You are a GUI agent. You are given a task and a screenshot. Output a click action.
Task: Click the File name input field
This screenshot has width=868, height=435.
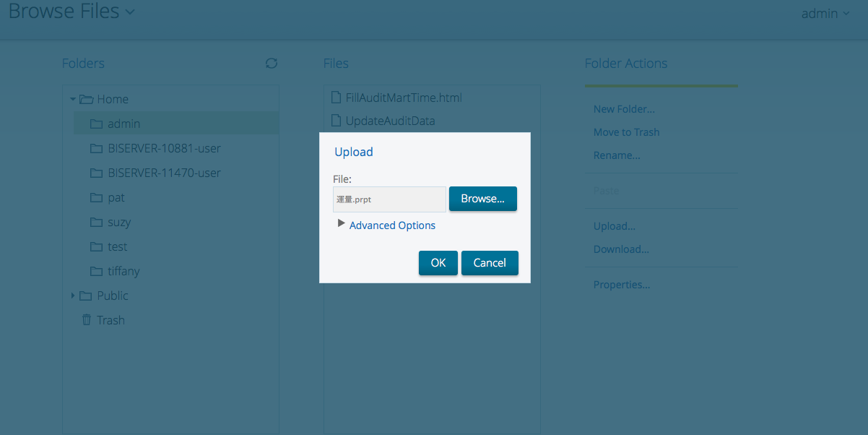point(389,199)
